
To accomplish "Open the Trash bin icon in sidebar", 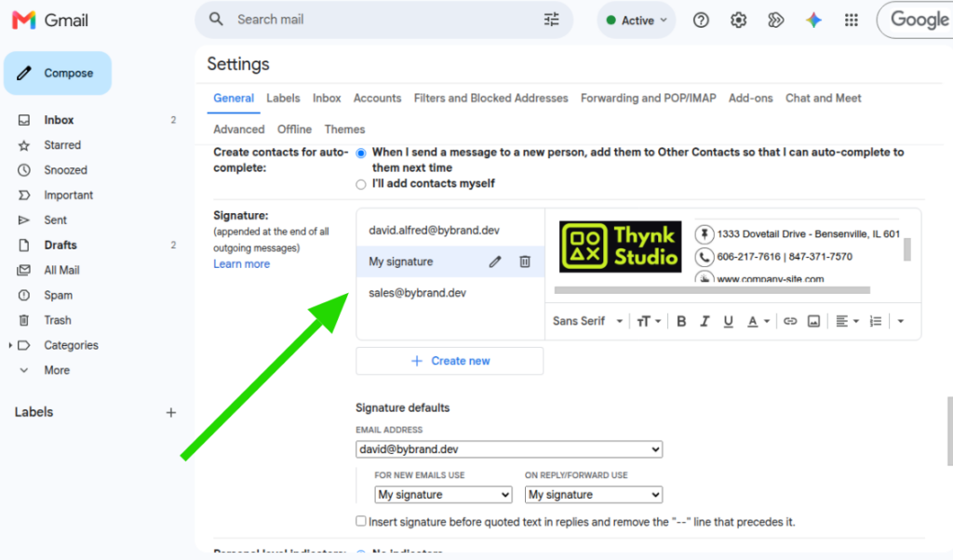I will pyautogui.click(x=23, y=320).
